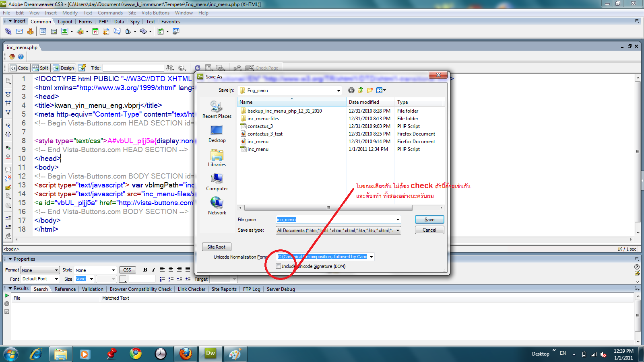Click the Computer shortcut in Save As
This screenshot has width=644, height=362.
point(217,182)
